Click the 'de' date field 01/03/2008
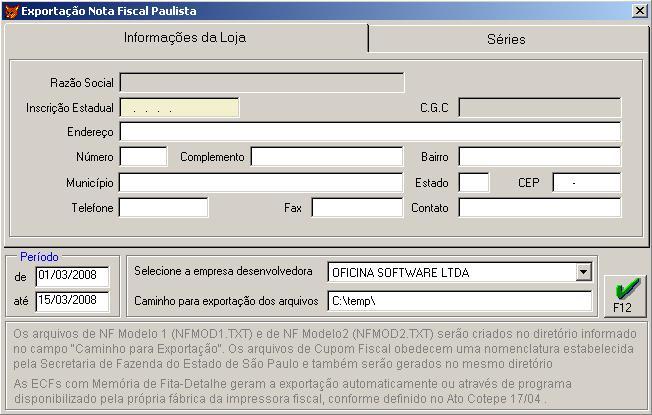The height and width of the screenshot is (415, 652). click(72, 277)
